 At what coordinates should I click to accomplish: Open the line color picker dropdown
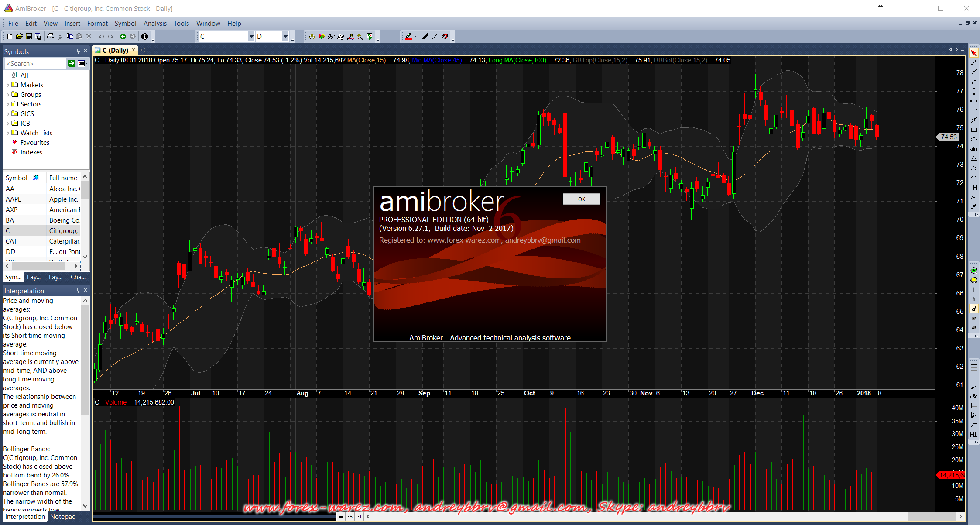point(415,37)
